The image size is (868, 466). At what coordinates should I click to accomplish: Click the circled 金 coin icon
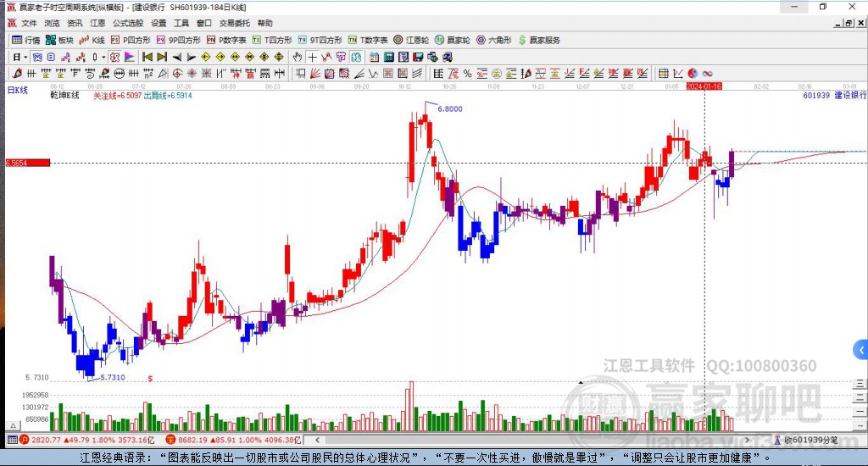pyautogui.click(x=497, y=73)
